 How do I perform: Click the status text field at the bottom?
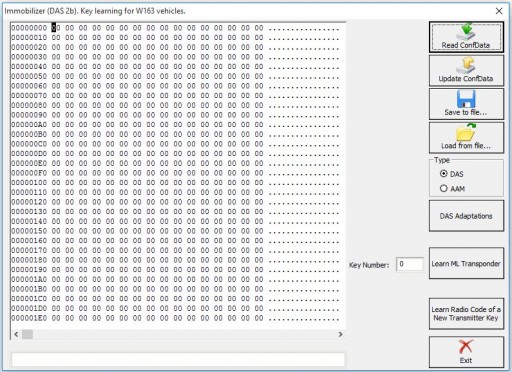178,360
